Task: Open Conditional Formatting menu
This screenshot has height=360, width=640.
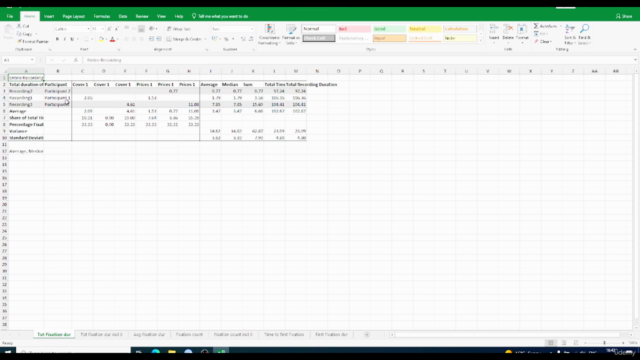Action: pos(269,34)
